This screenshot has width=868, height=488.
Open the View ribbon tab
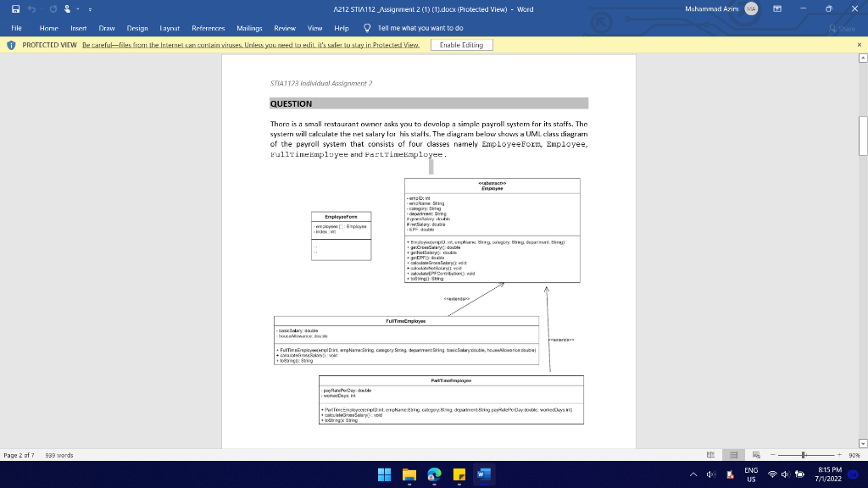314,28
